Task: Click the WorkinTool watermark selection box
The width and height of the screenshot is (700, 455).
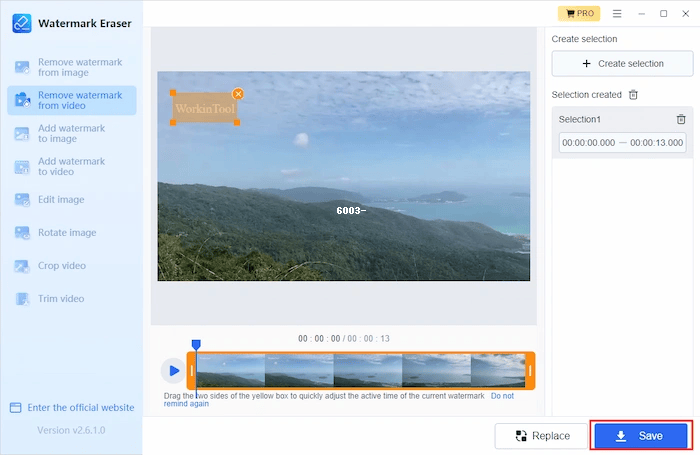Action: [x=205, y=108]
